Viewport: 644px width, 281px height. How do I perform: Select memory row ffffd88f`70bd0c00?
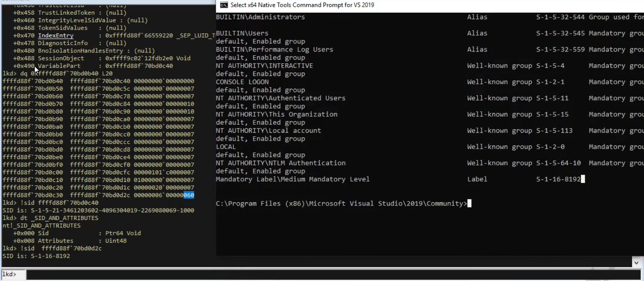click(x=98, y=172)
